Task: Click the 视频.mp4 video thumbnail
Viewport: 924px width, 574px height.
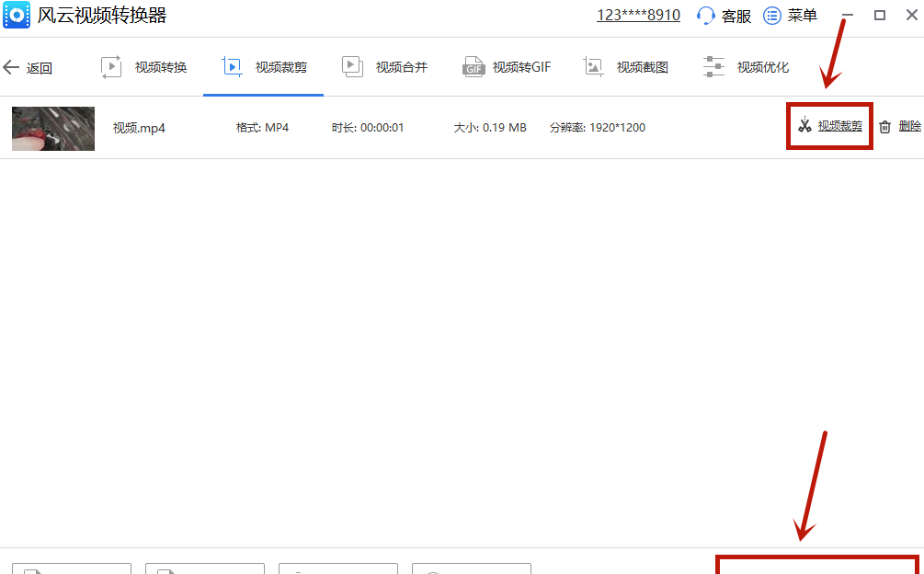Action: tap(53, 128)
